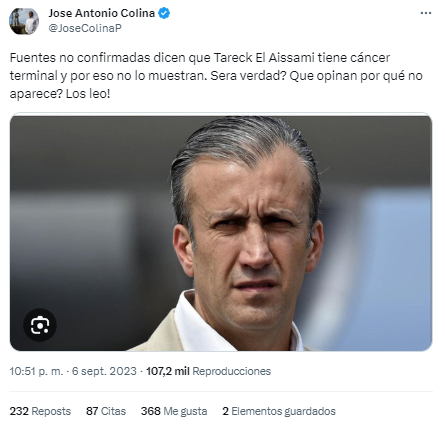Open Jose Antonio Colina's profile avatar

tap(24, 21)
